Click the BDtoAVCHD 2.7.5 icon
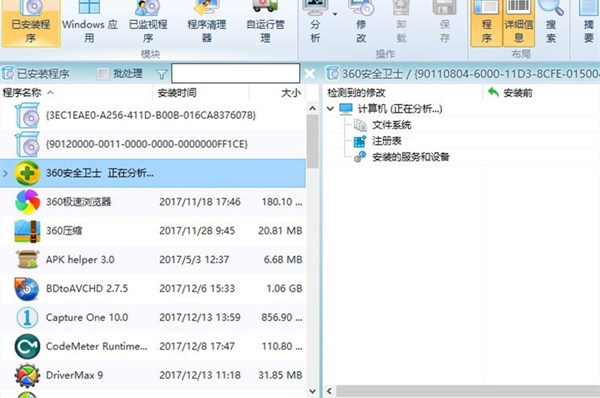Image resolution: width=600 pixels, height=398 pixels. click(x=27, y=289)
